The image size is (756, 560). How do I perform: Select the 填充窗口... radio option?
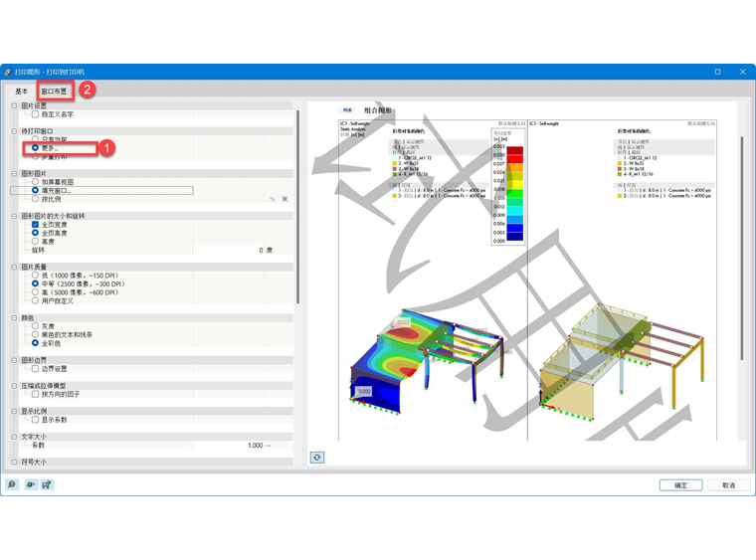click(x=35, y=190)
